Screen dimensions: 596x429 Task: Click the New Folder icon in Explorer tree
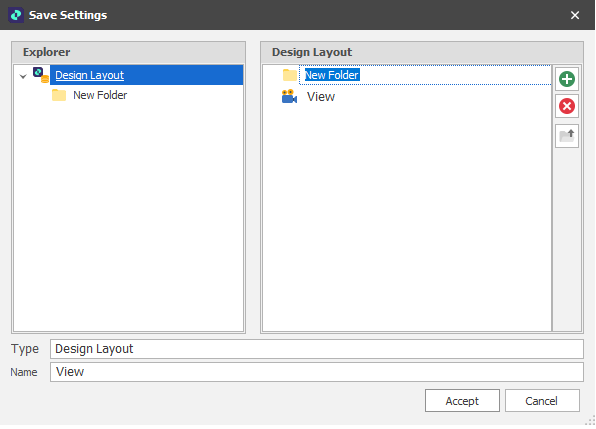pyautogui.click(x=59, y=95)
